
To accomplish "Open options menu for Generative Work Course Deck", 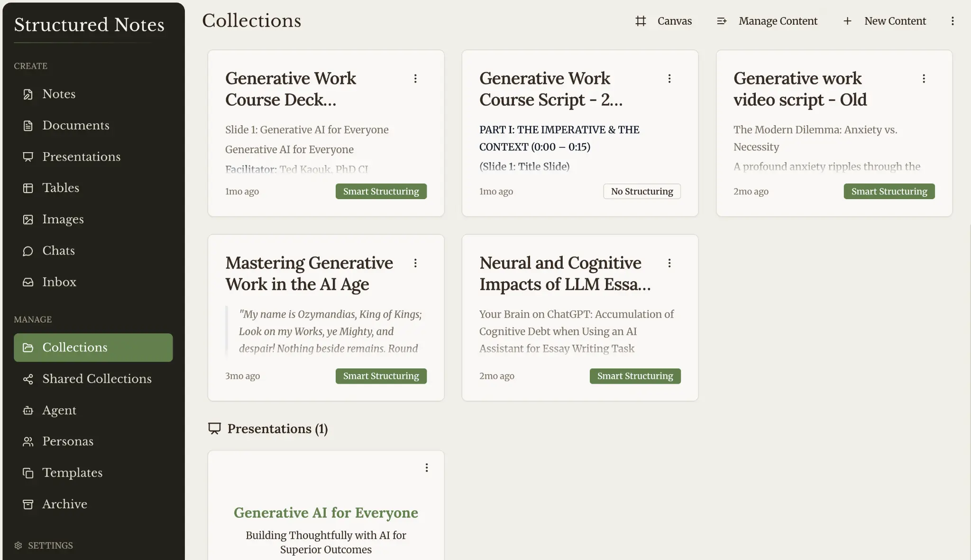I will point(415,79).
